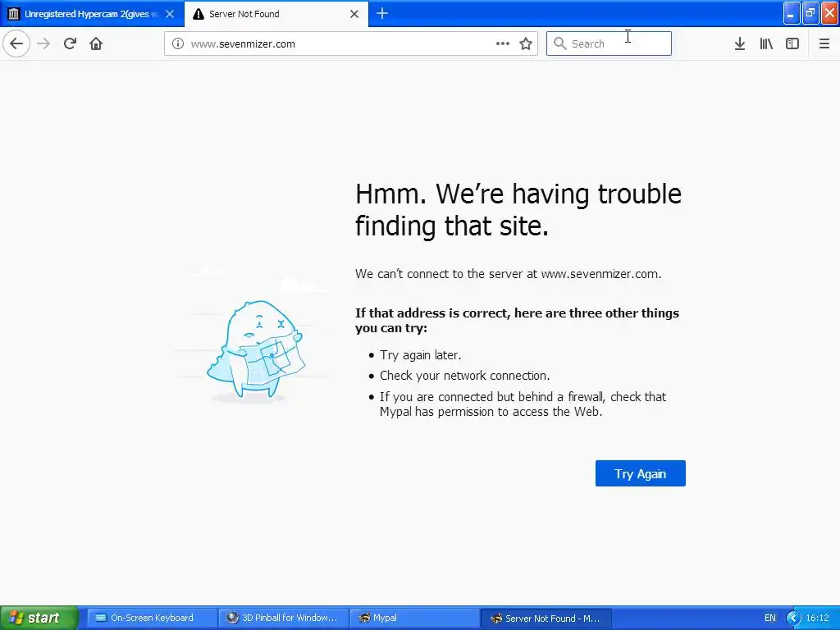The width and height of the screenshot is (840, 630).
Task: Close the Unregistered Hypercam tab
Action: click(x=170, y=14)
